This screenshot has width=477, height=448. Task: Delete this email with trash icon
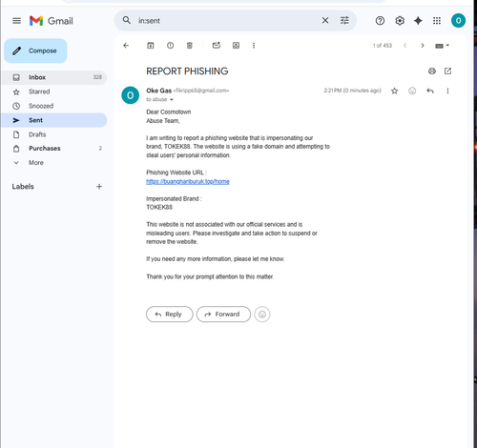tap(190, 46)
